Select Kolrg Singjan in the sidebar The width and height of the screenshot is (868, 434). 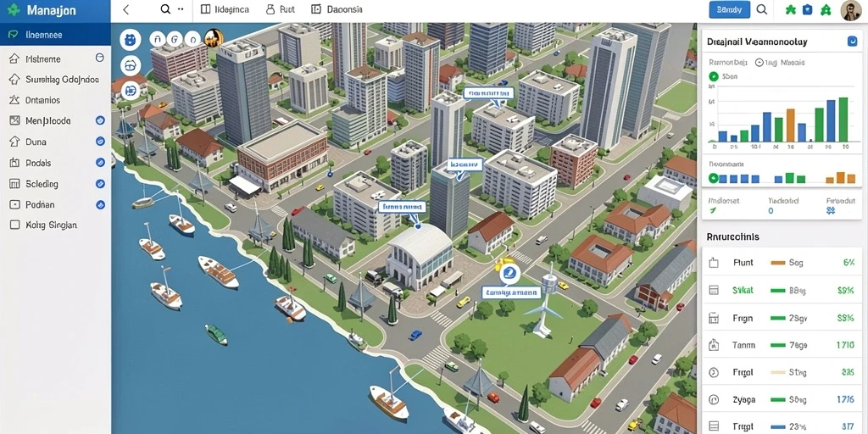(x=44, y=225)
